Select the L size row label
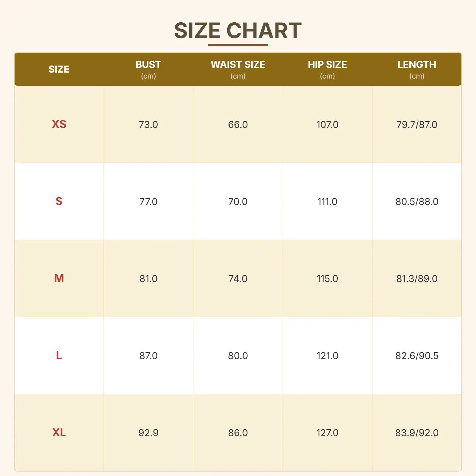This screenshot has height=476, width=476. [59, 356]
